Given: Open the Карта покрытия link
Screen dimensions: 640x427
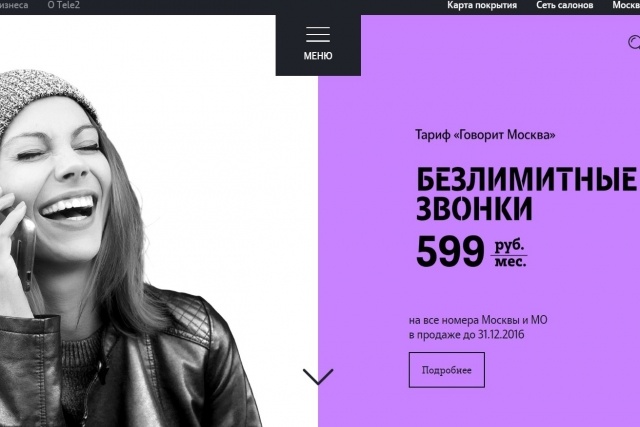Looking at the screenshot, I should coord(482,5).
